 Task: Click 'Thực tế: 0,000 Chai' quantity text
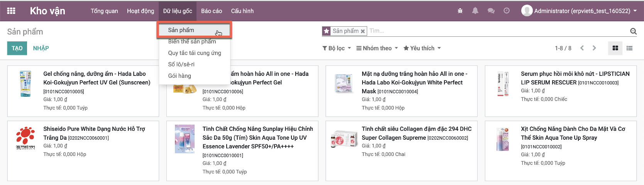383,154
